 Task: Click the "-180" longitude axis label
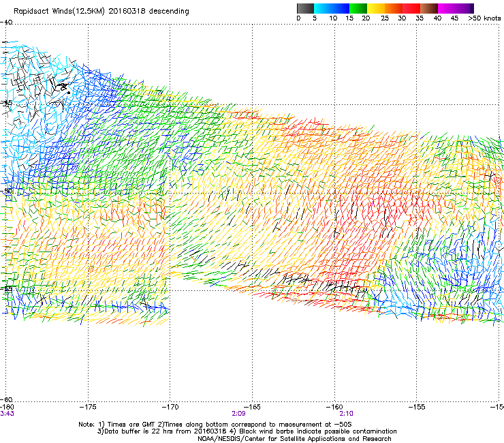[x=7, y=407]
